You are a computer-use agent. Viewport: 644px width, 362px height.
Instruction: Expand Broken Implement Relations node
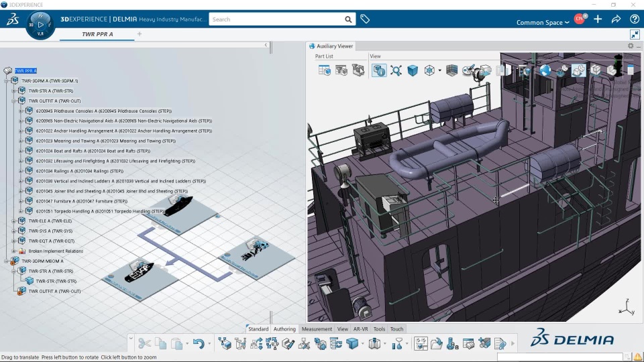[x=13, y=251]
